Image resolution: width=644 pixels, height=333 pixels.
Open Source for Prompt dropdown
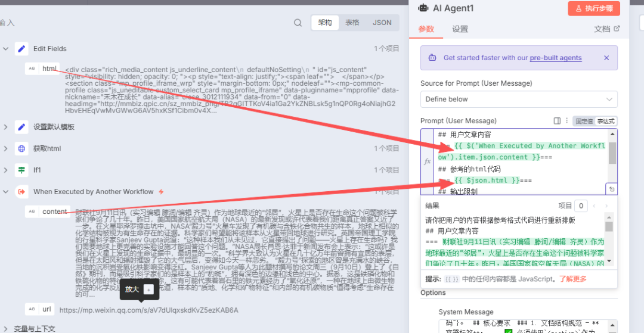[519, 99]
